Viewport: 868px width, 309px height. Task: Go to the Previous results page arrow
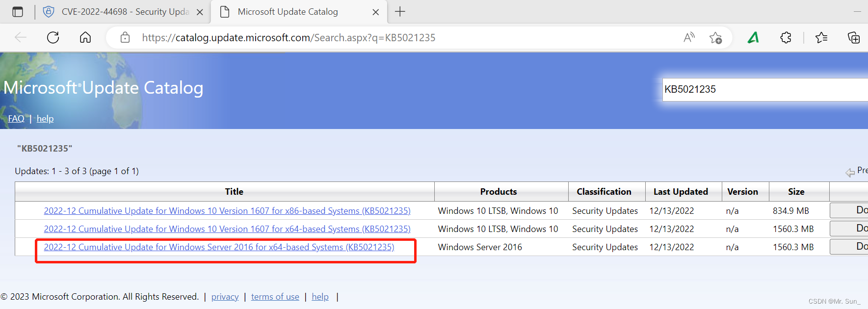[850, 172]
